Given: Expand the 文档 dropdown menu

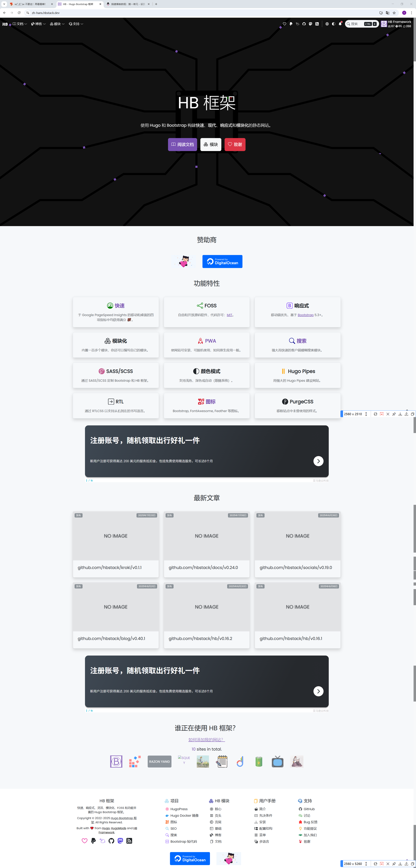Looking at the screenshot, I should tap(20, 24).
